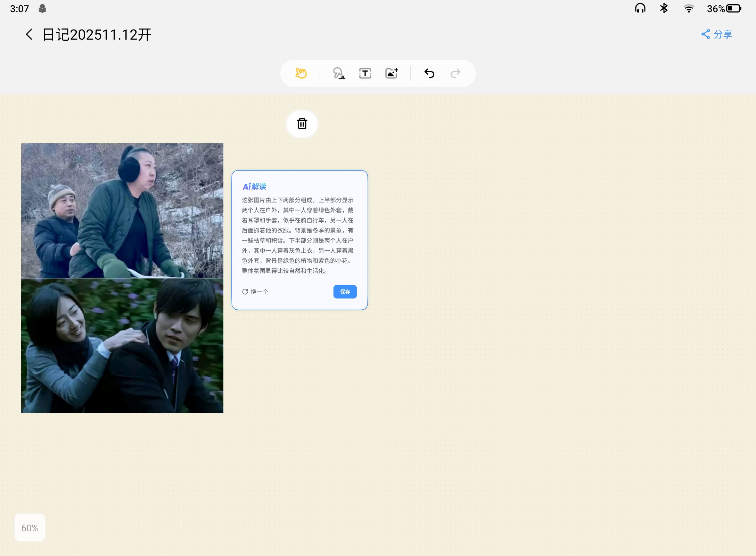Open the insert image tool

pos(392,73)
